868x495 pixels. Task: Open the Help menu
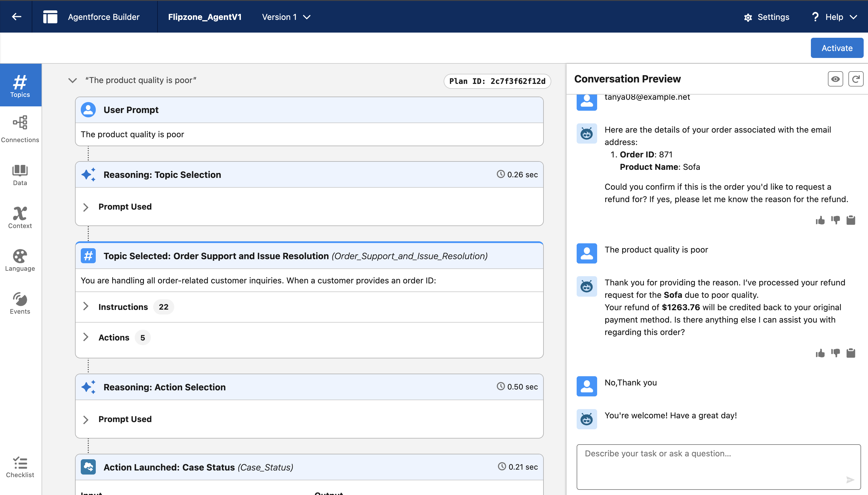coord(834,17)
